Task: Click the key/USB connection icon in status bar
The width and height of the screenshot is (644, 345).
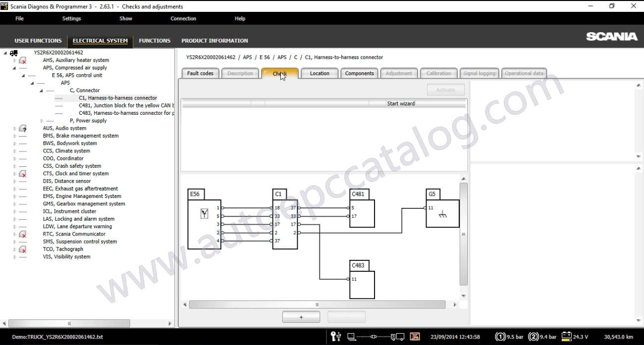Action: (x=336, y=337)
